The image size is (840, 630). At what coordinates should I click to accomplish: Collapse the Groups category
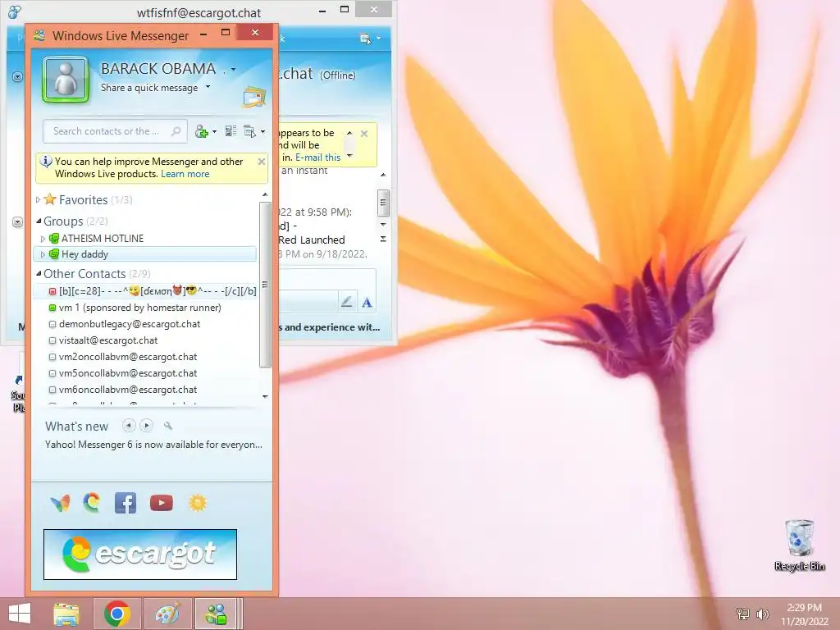point(39,221)
